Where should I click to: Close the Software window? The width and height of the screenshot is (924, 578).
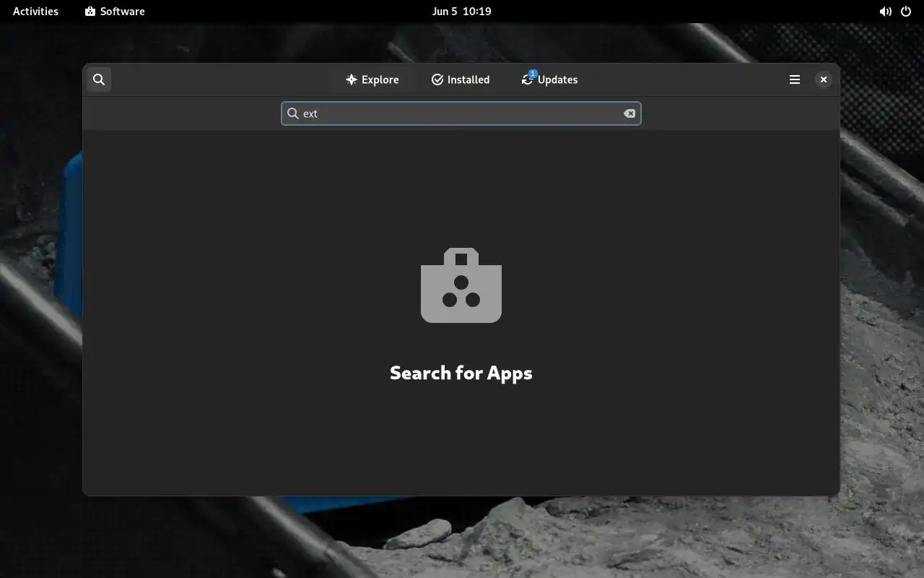(x=824, y=79)
